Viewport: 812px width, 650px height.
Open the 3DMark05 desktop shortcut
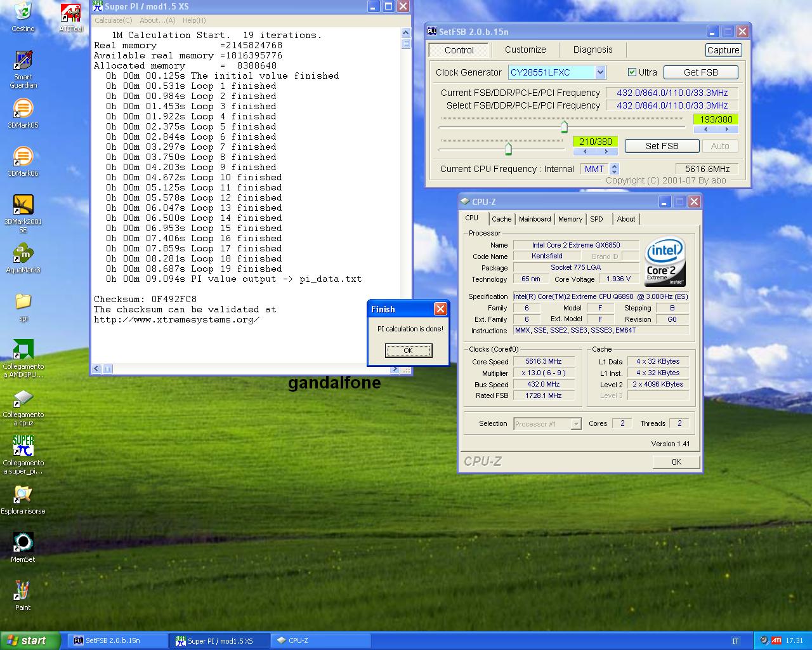coord(23,108)
